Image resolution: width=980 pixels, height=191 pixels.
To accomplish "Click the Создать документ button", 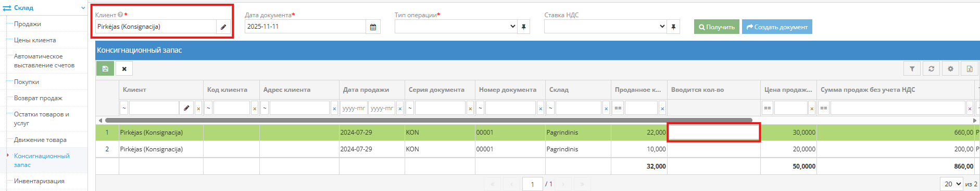I will 777,27.
